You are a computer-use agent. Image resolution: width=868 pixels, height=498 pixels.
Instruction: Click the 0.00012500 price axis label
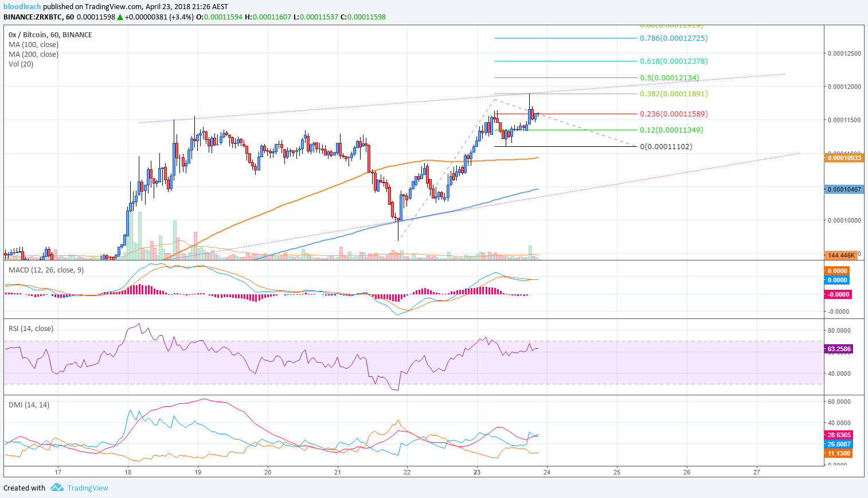[x=844, y=53]
